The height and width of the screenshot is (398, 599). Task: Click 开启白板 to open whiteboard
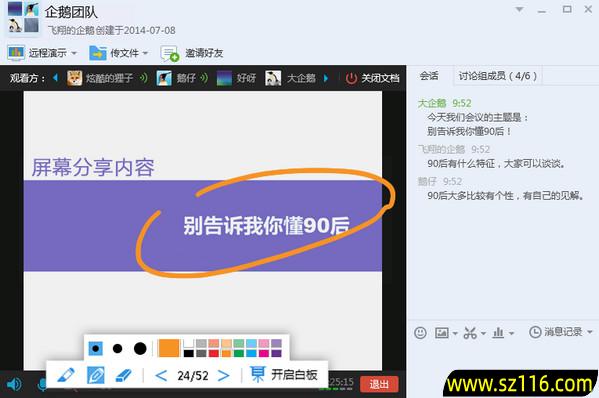pos(295,375)
